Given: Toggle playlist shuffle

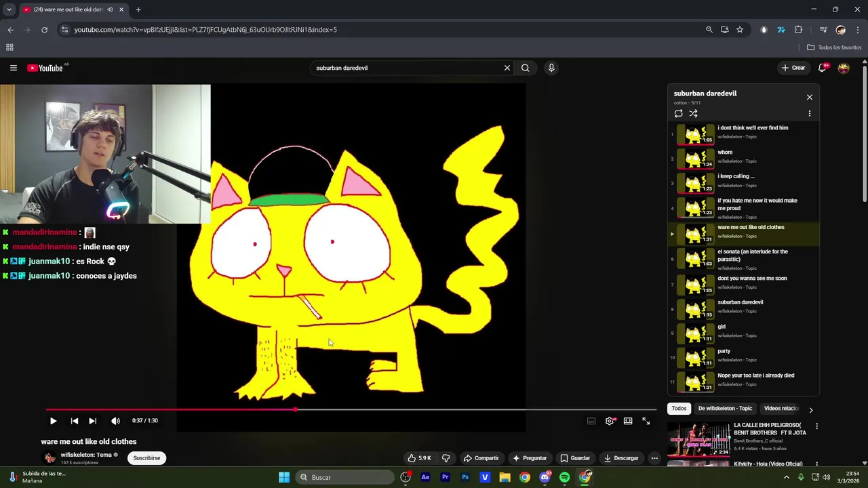Looking at the screenshot, I should click(693, 114).
